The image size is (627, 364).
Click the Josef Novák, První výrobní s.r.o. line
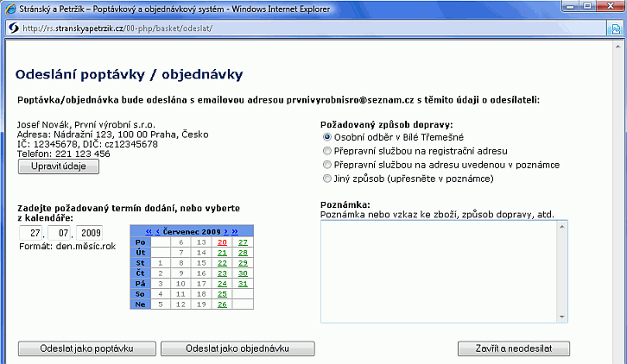[x=86, y=124]
